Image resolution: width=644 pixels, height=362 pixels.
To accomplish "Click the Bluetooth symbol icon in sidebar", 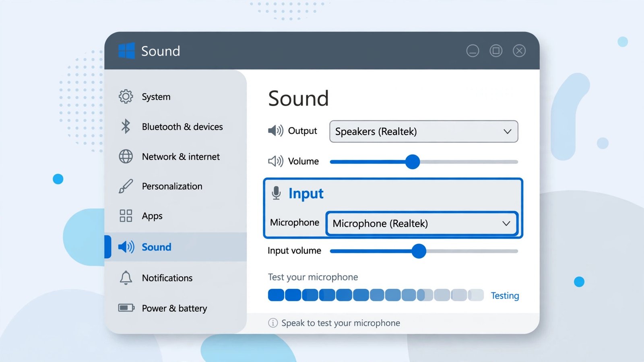I will pos(126,126).
